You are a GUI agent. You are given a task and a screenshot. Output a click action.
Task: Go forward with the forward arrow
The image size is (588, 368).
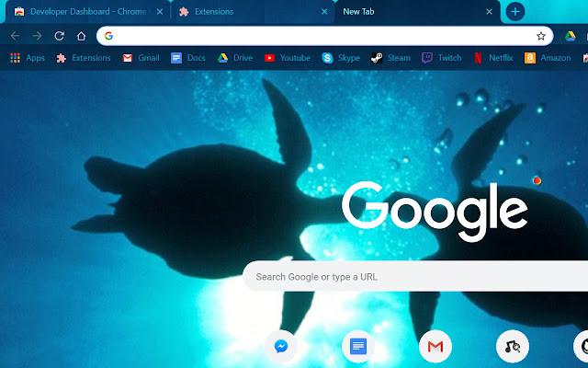37,36
